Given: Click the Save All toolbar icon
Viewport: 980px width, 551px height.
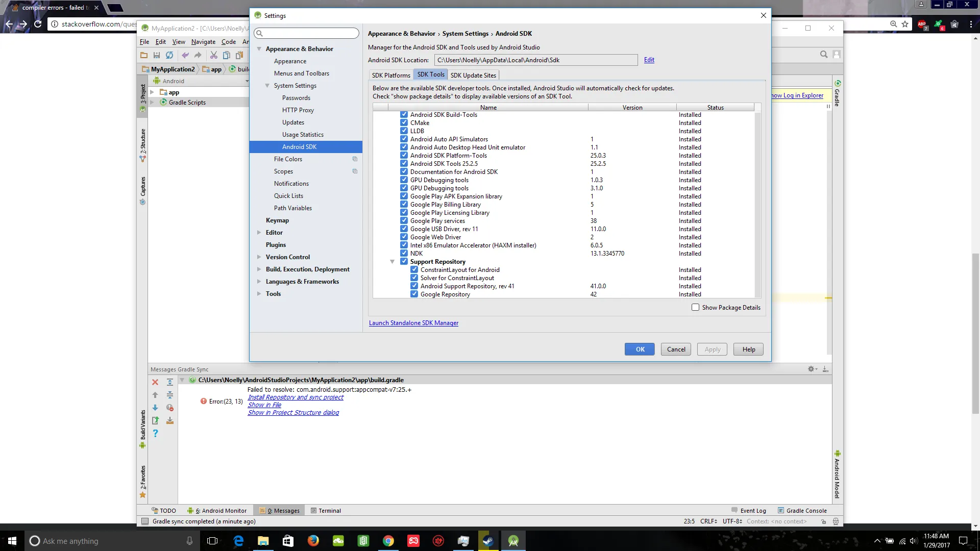Looking at the screenshot, I should click(157, 55).
